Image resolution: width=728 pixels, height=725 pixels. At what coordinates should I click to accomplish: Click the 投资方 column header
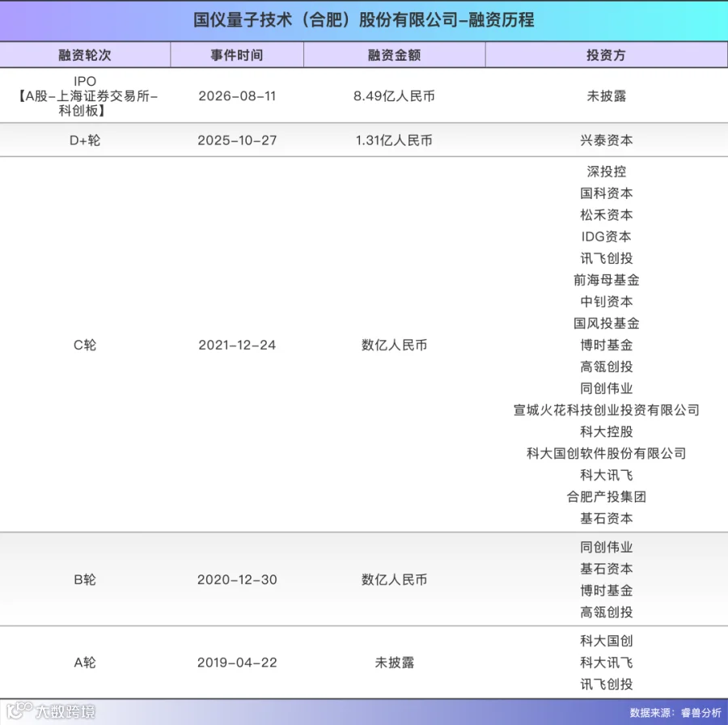(606, 55)
